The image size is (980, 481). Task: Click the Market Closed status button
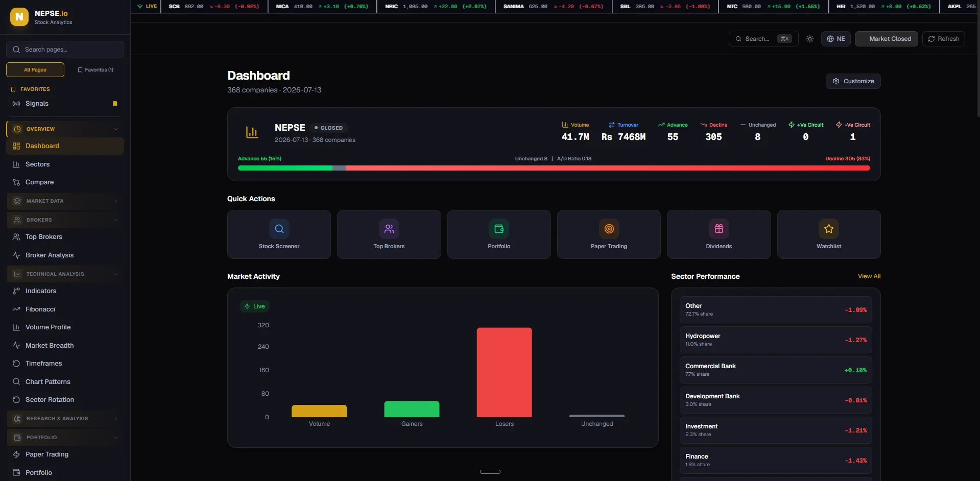pos(887,39)
